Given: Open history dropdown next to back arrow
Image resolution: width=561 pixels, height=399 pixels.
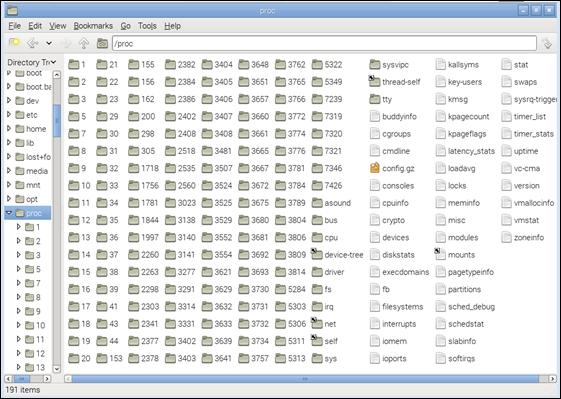Looking at the screenshot, I should tap(49, 43).
